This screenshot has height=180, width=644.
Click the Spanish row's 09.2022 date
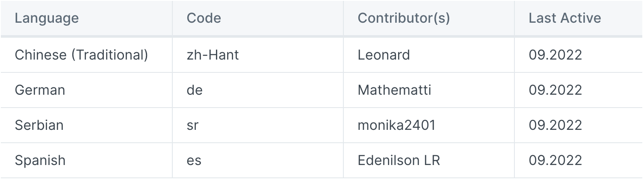coord(555,160)
